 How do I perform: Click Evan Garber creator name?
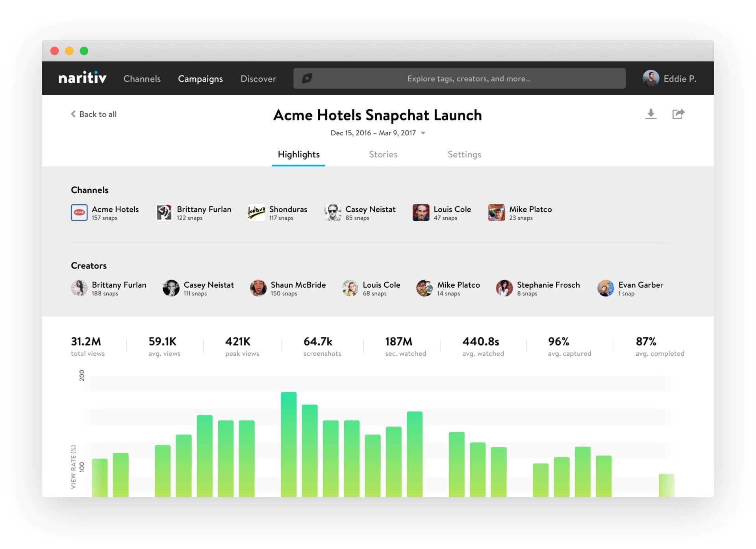[x=641, y=285]
